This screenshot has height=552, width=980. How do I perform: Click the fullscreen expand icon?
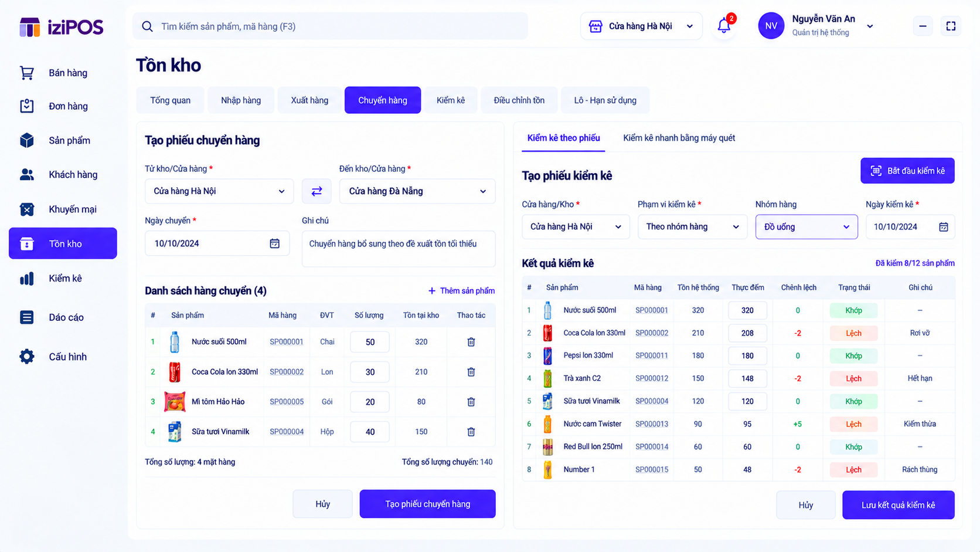(x=951, y=26)
